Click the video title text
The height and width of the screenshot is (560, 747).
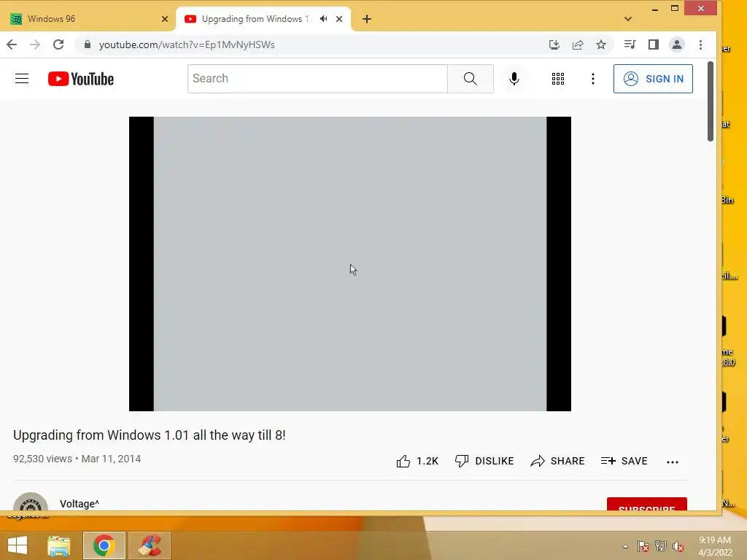(149, 435)
